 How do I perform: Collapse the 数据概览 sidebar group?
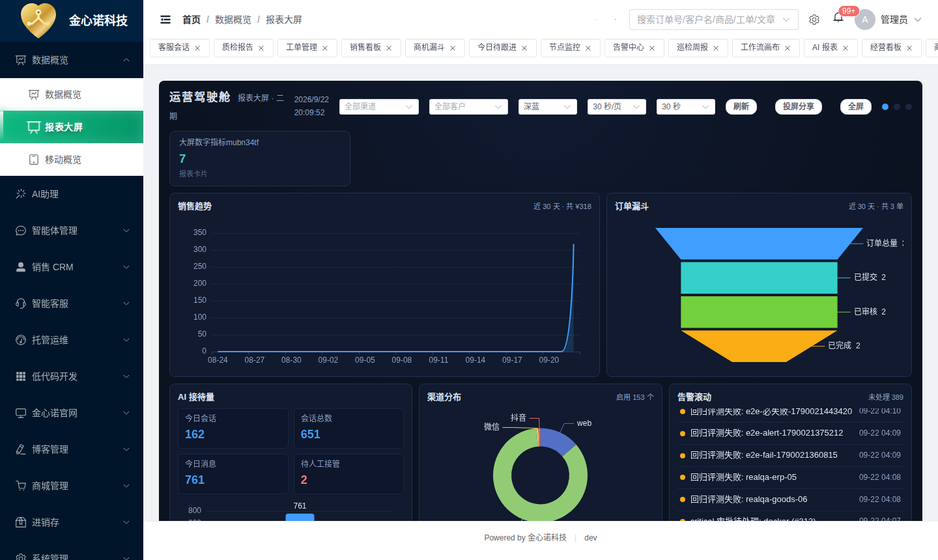(x=72, y=60)
